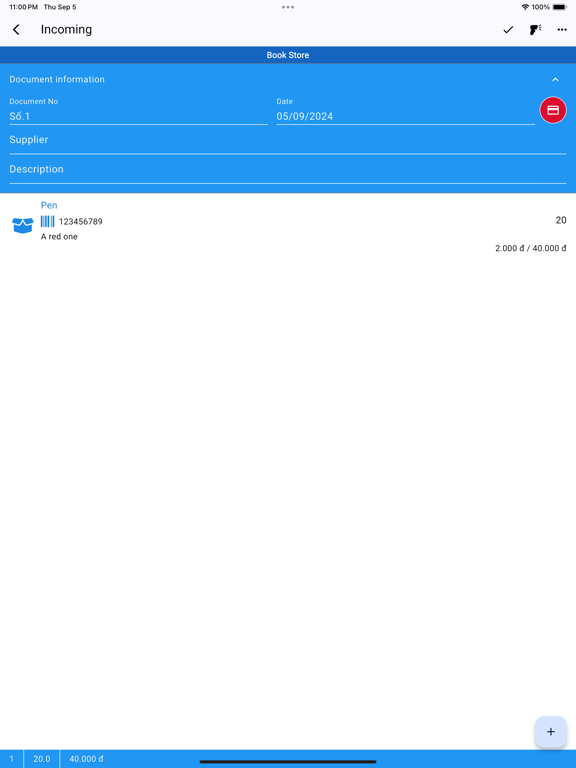Add a new item with plus button
This screenshot has height=768, width=576.
tap(551, 732)
